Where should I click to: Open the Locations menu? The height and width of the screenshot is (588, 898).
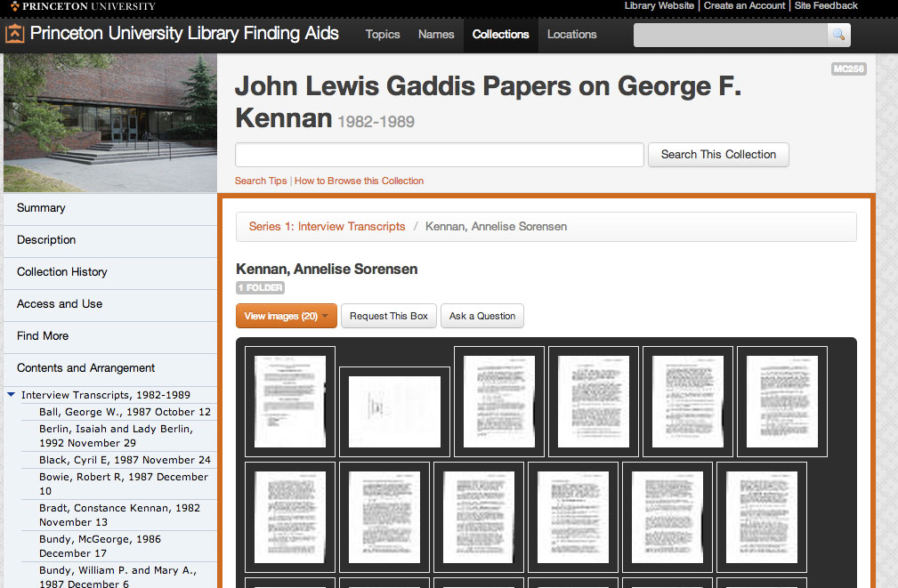click(571, 35)
